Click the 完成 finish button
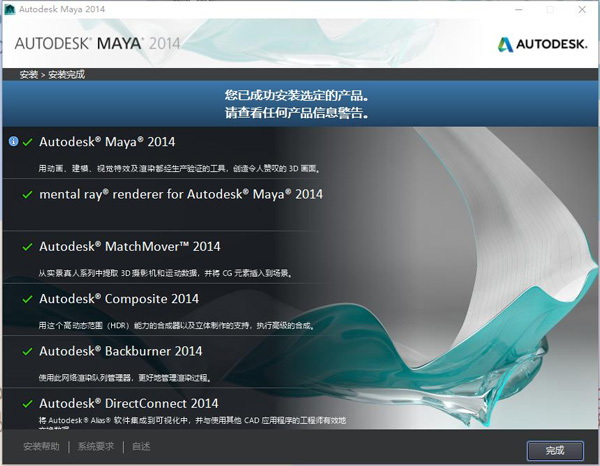This screenshot has height=466, width=600. tap(555, 450)
